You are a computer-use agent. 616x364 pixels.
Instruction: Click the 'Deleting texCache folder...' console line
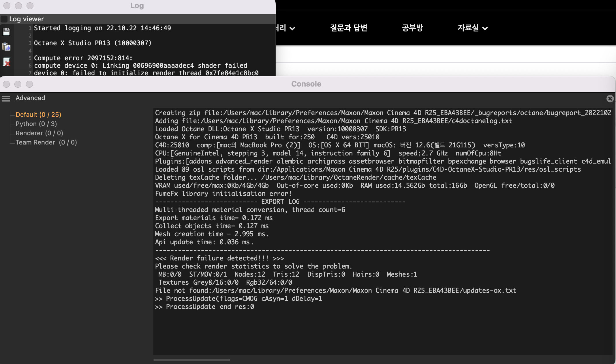pos(296,177)
